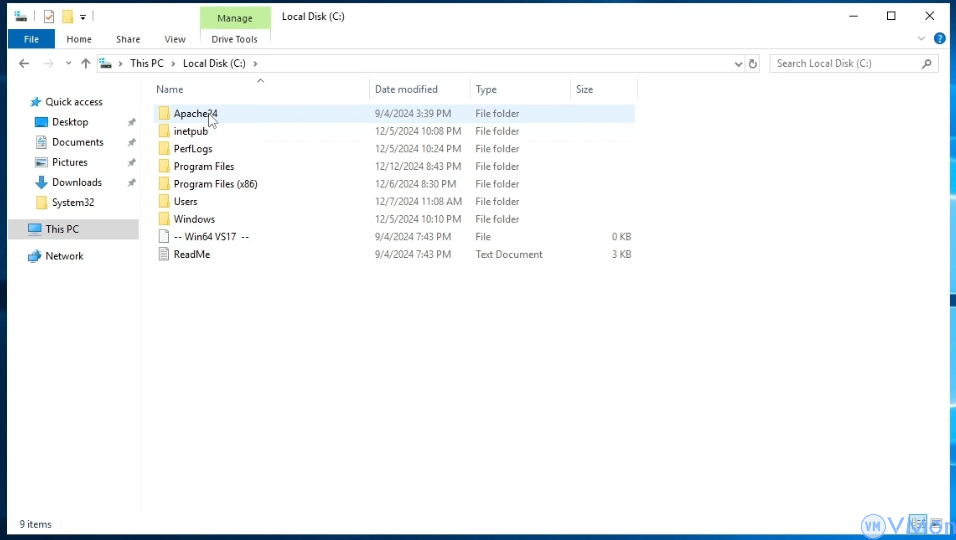Click the Search Local Disk (C:) field

click(846, 63)
